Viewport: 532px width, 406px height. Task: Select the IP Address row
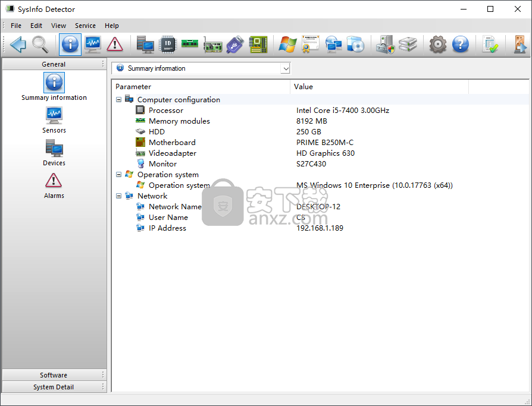click(321, 228)
